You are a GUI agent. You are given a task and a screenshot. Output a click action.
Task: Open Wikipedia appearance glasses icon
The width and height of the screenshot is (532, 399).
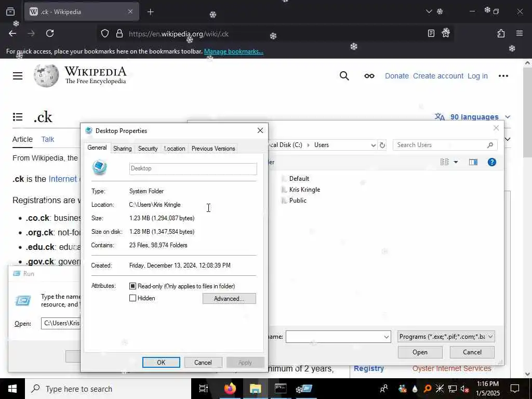coord(369,76)
